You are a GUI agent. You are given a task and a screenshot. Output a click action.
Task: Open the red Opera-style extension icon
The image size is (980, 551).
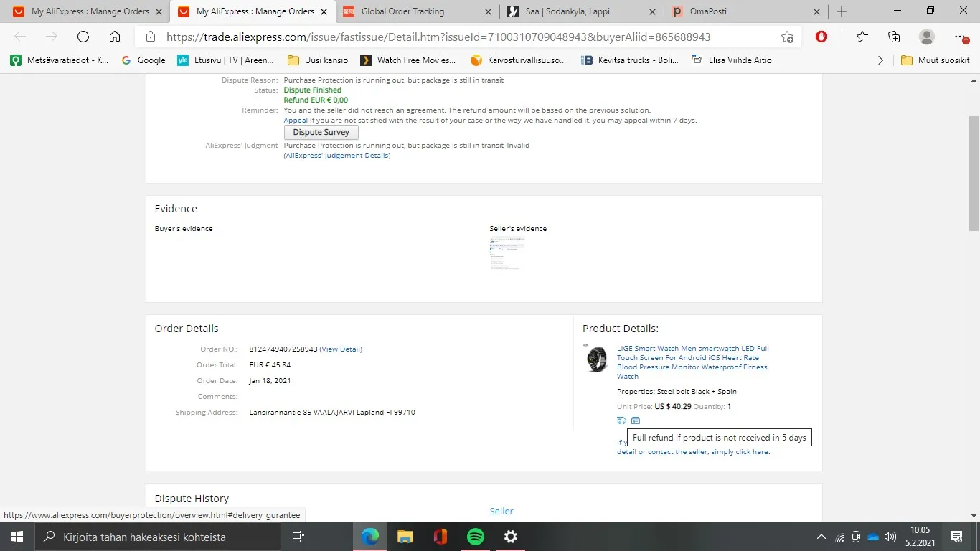pos(822,37)
